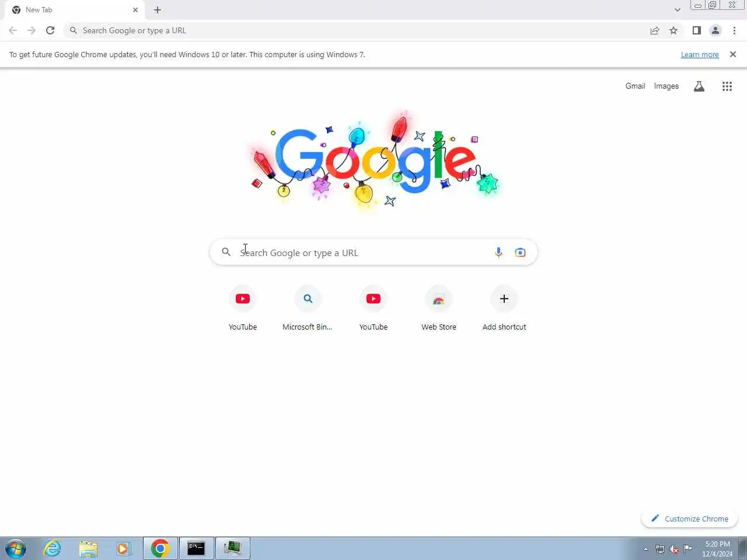Image resolution: width=747 pixels, height=560 pixels.
Task: Open Windows Explorer folder on taskbar
Action: 88,548
